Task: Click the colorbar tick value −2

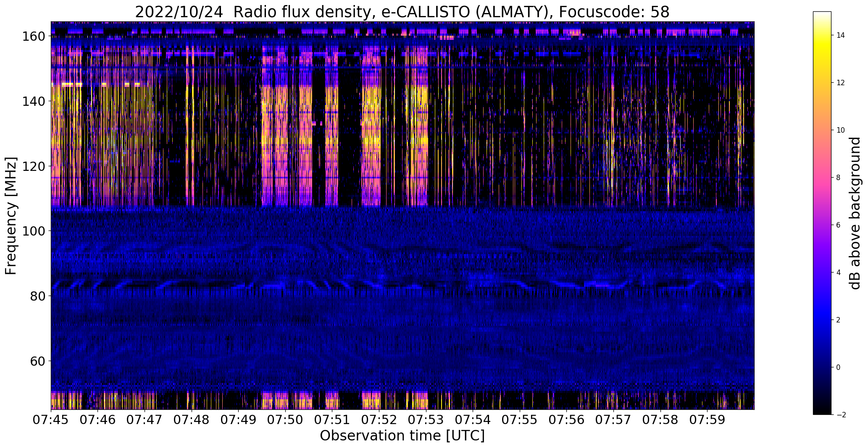Action: [x=841, y=415]
